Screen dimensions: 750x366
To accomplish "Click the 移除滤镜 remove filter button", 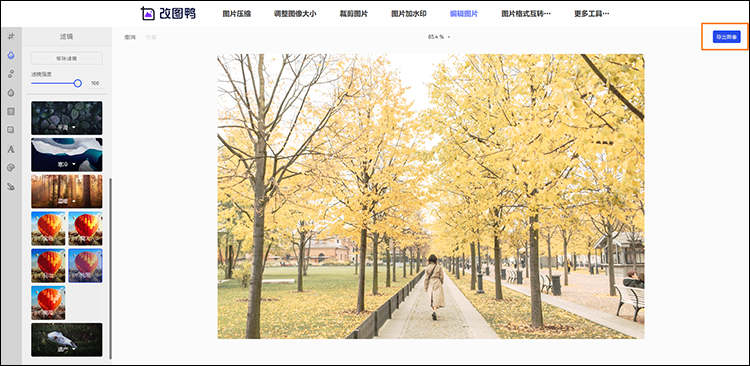I will click(x=66, y=58).
